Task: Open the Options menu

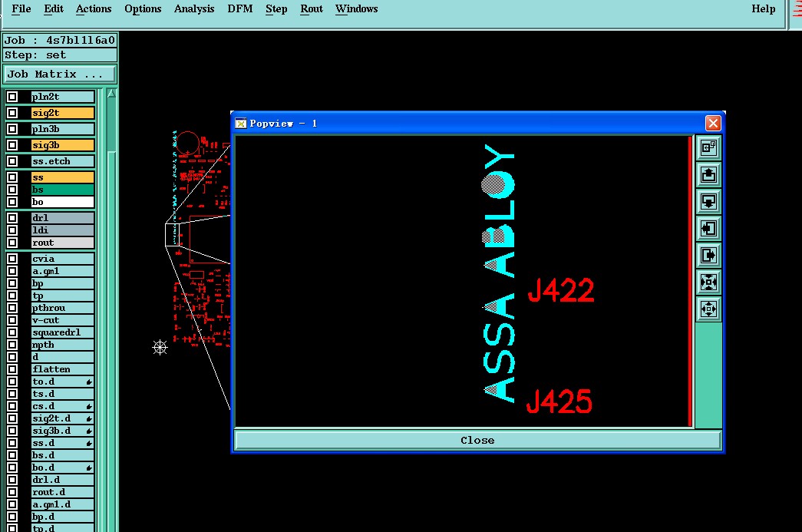Action: click(143, 8)
